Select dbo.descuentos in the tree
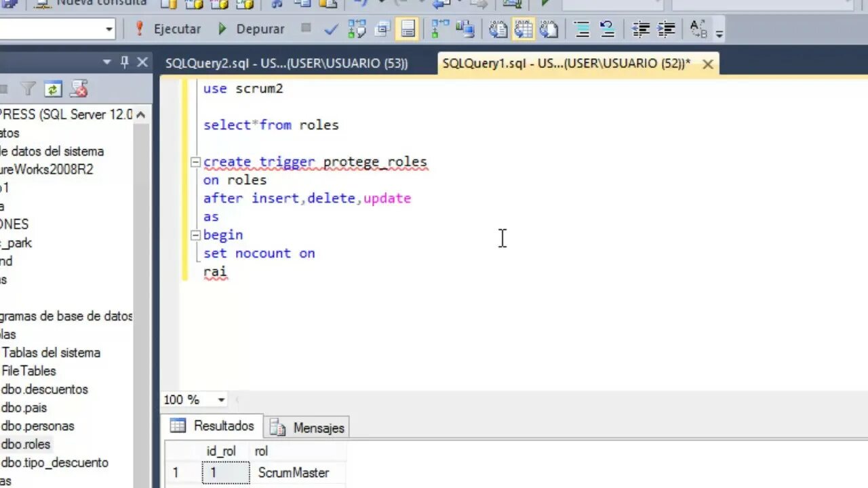Viewport: 868px width, 488px height. [44, 389]
